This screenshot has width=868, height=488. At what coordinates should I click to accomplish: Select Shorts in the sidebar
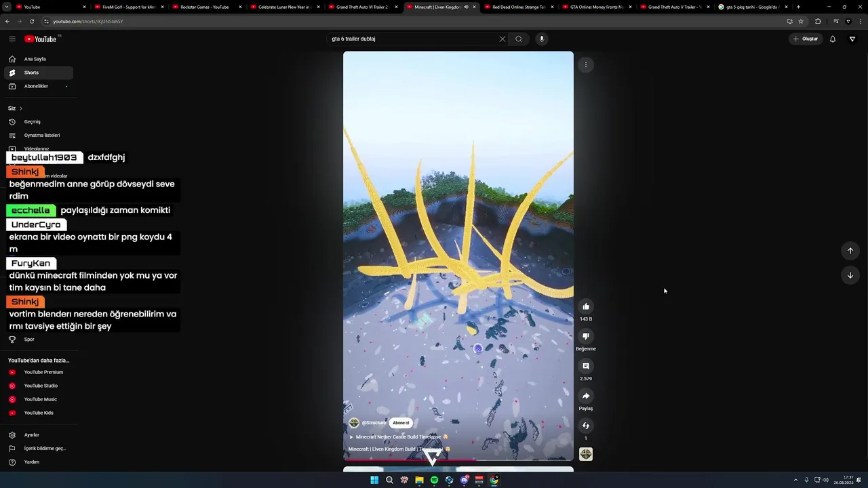click(x=39, y=73)
